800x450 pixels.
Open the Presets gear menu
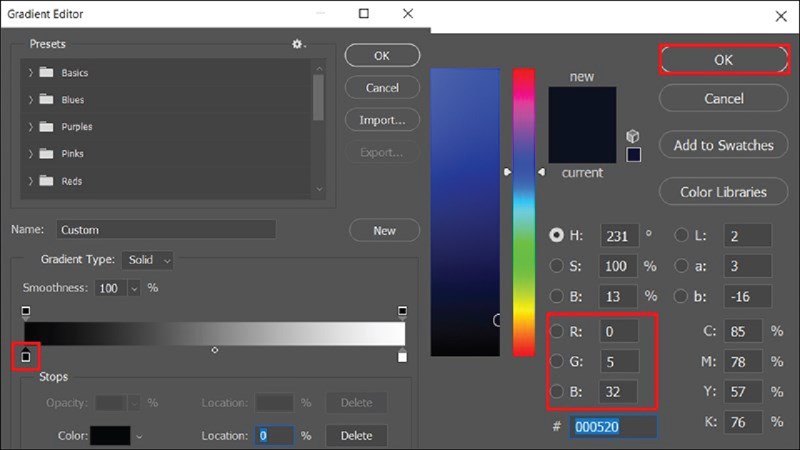pos(297,44)
